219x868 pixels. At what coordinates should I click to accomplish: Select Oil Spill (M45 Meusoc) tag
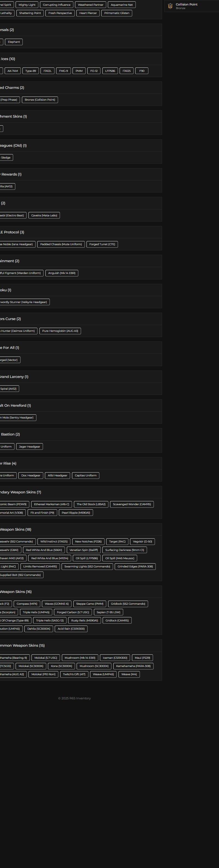click(119, 558)
